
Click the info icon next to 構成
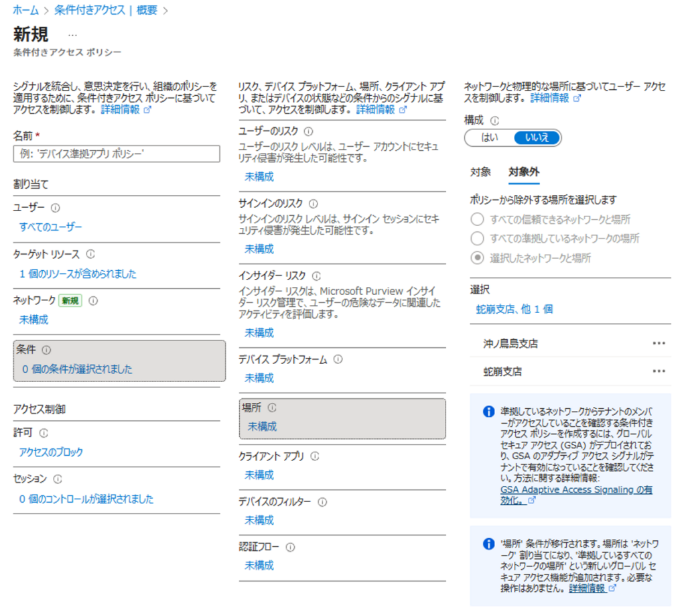[495, 121]
